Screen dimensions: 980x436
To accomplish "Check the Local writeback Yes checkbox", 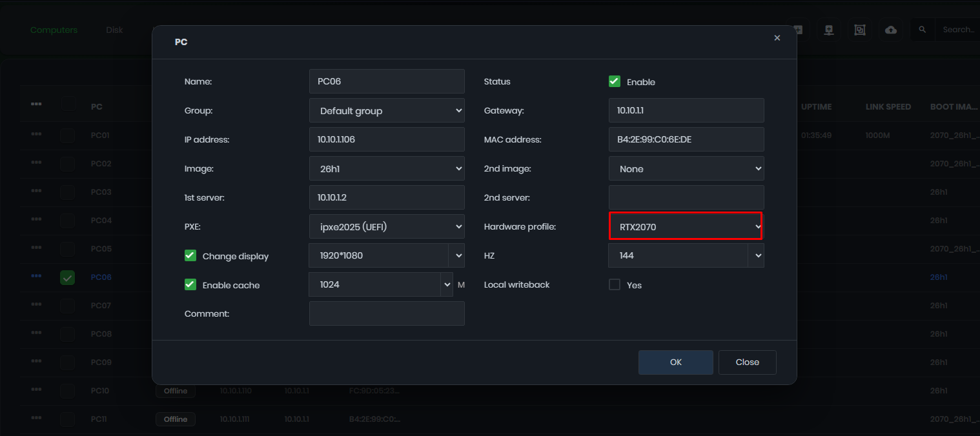I will point(615,284).
